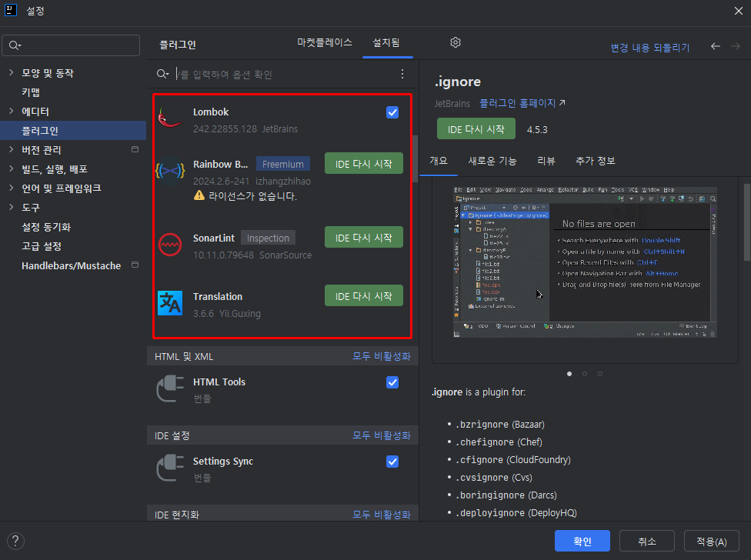Click the Freemium tag on Rainbow Brackets
The height and width of the screenshot is (560, 751).
(x=282, y=164)
